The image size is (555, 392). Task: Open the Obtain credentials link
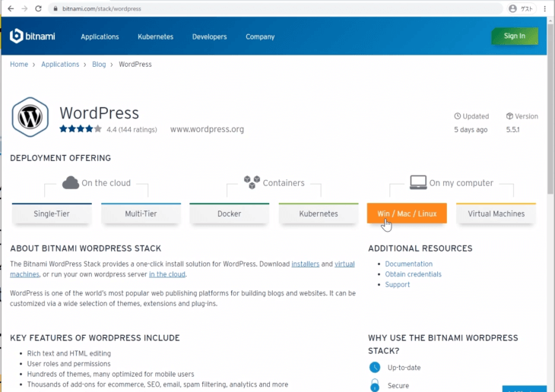point(413,274)
